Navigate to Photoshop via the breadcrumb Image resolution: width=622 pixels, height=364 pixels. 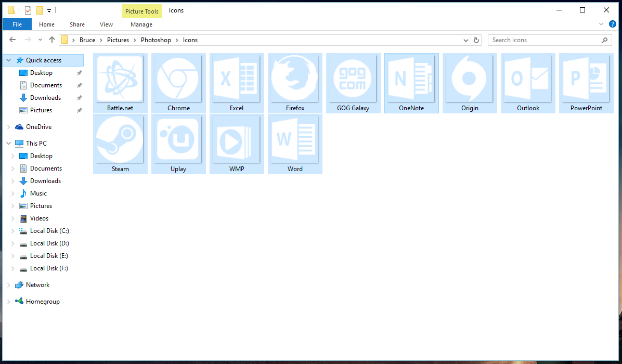tap(155, 40)
